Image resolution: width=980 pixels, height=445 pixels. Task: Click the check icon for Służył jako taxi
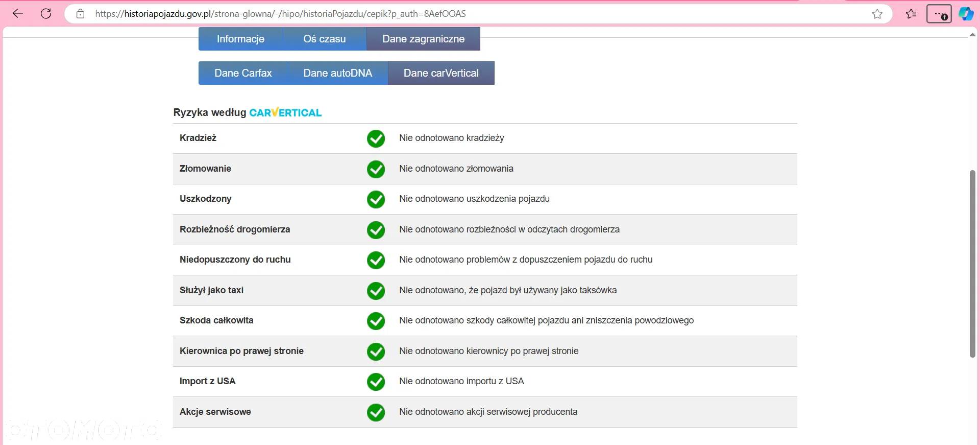[376, 291]
